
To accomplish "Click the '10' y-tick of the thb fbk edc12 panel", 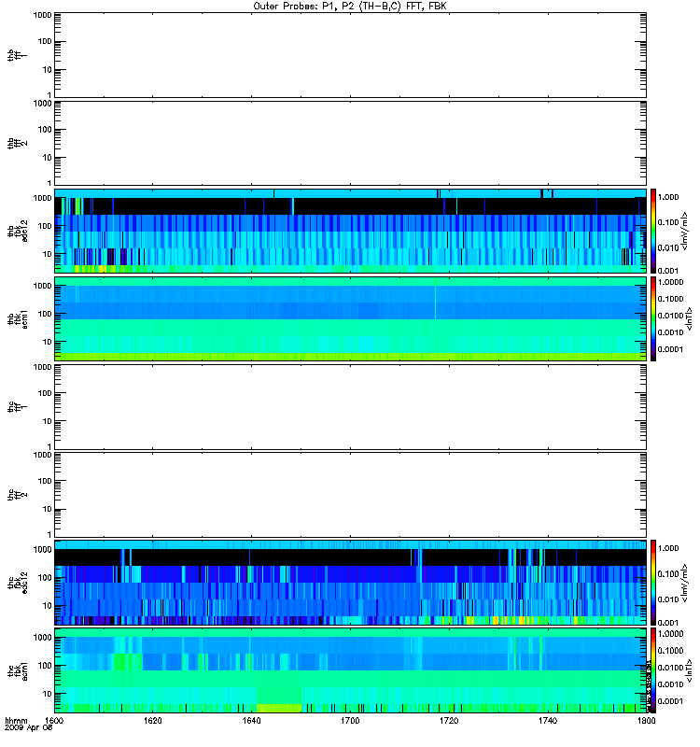I will [x=48, y=254].
